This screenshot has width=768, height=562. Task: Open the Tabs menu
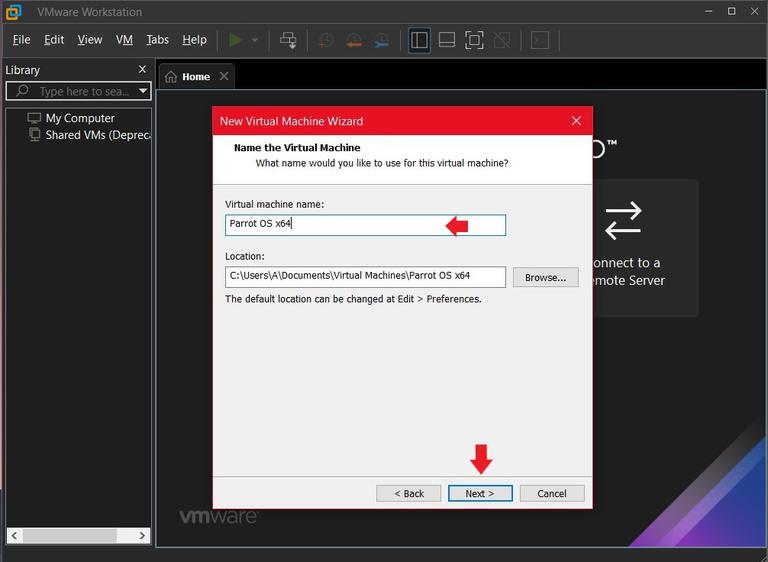coord(157,40)
